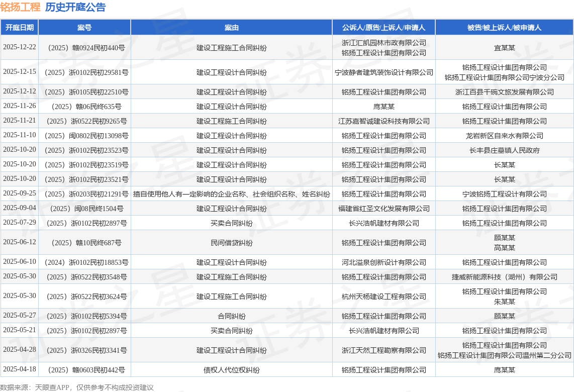
Task: Click defendant 铭扬工程设计集团有限公司温州第二分公司
Action: click(x=505, y=355)
